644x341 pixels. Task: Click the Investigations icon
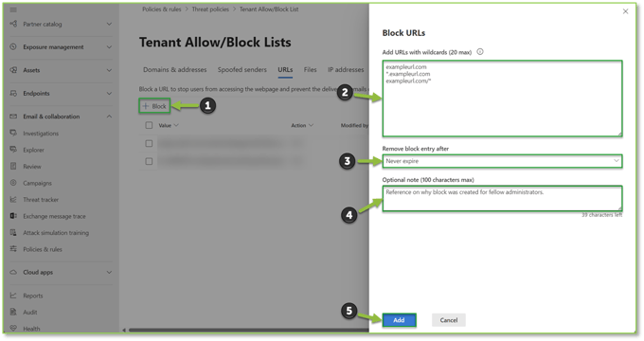[13, 134]
